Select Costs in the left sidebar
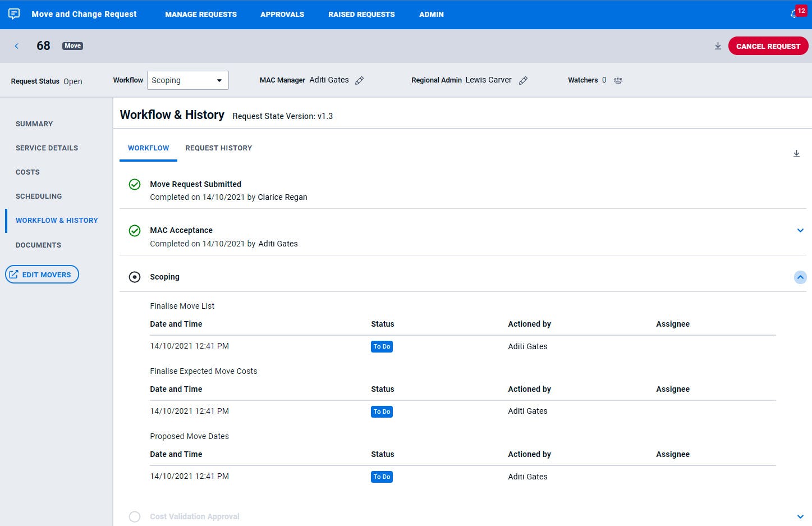Screen dimensions: 812x526 click(x=27, y=172)
